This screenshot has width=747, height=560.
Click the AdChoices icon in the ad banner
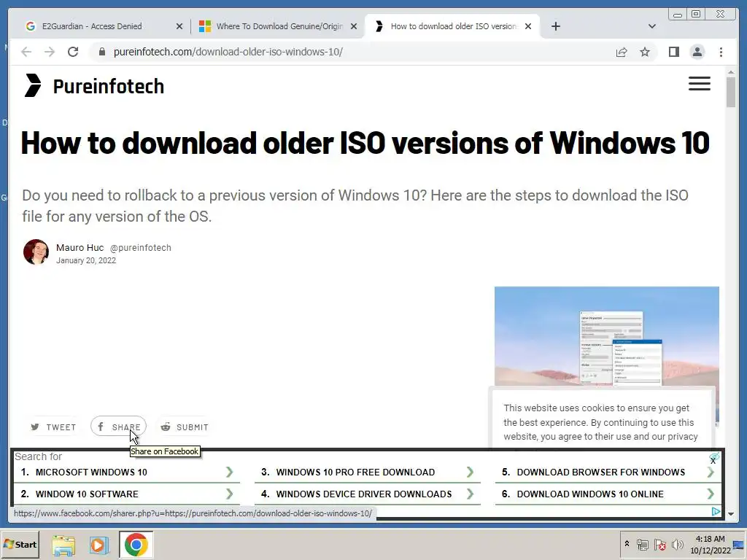pyautogui.click(x=716, y=511)
